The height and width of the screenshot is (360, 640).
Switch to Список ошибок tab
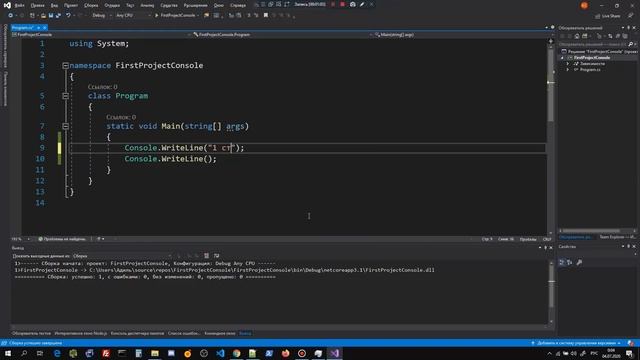pyautogui.click(x=184, y=333)
